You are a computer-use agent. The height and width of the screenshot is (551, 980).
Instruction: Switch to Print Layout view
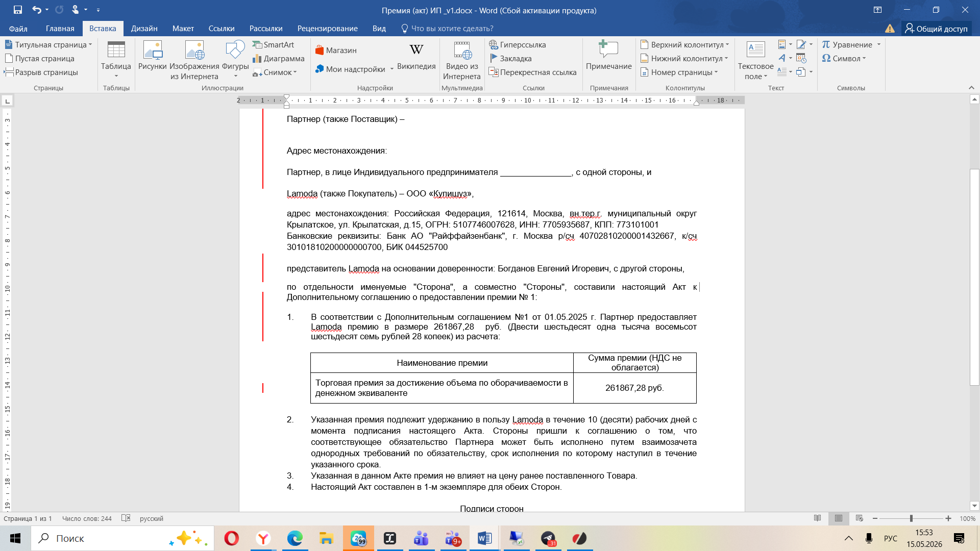point(839,518)
